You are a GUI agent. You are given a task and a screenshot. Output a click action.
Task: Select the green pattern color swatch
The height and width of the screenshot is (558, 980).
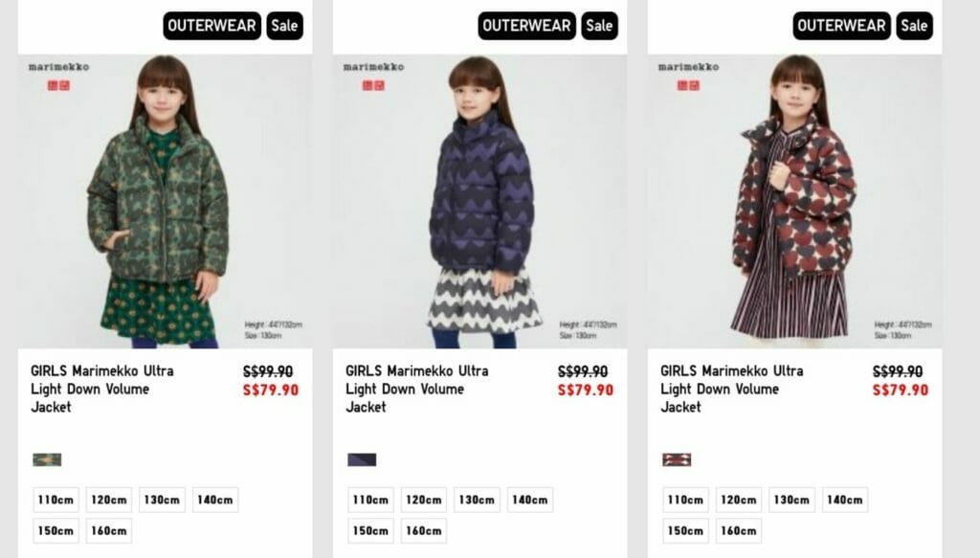[x=47, y=460]
